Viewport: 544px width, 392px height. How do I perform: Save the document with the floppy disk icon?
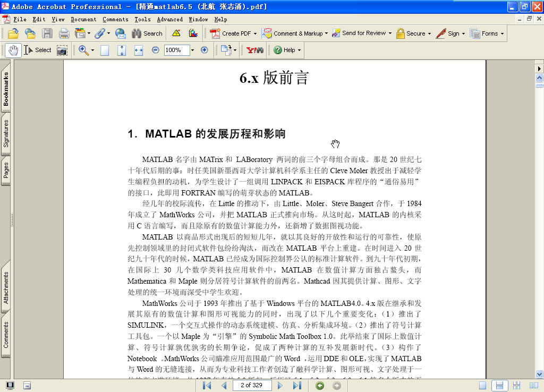point(47,33)
